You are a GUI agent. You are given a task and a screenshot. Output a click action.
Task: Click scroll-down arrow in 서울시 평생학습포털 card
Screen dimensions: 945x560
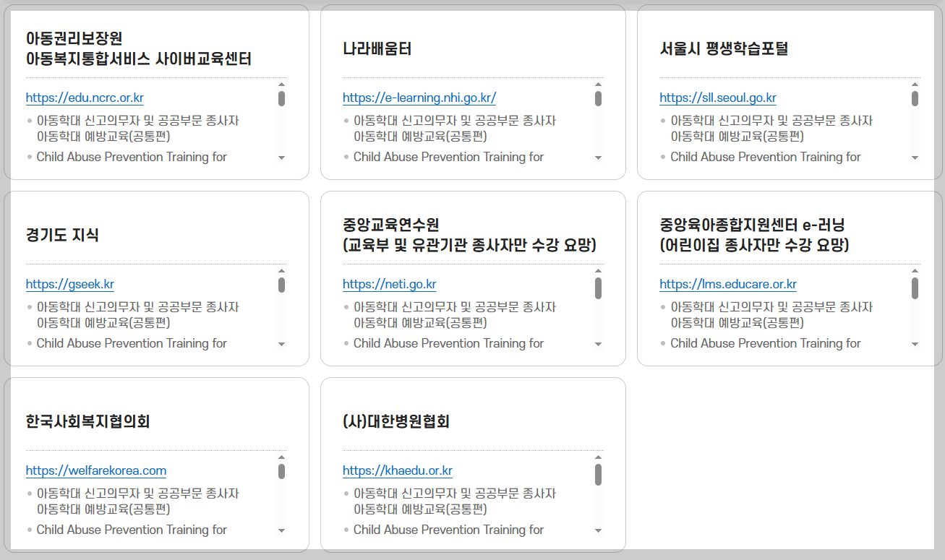915,158
